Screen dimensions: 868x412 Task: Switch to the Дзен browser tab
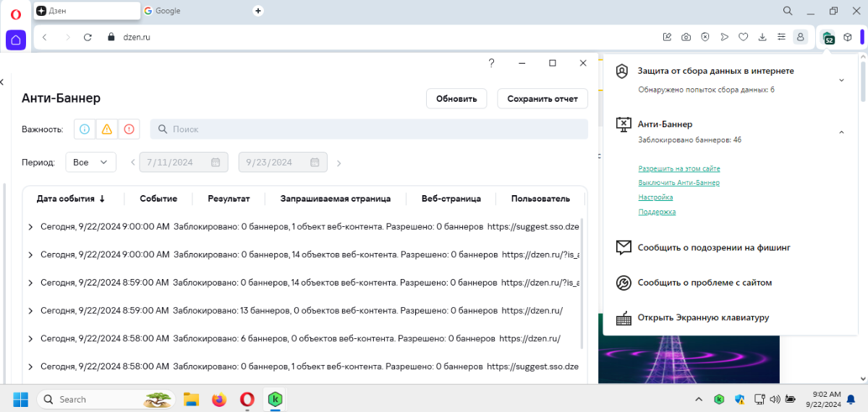(x=87, y=11)
